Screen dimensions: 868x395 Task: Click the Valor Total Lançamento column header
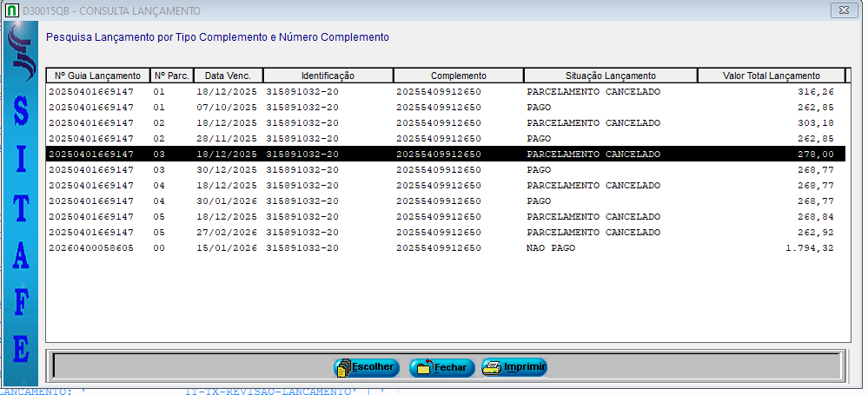pos(771,76)
